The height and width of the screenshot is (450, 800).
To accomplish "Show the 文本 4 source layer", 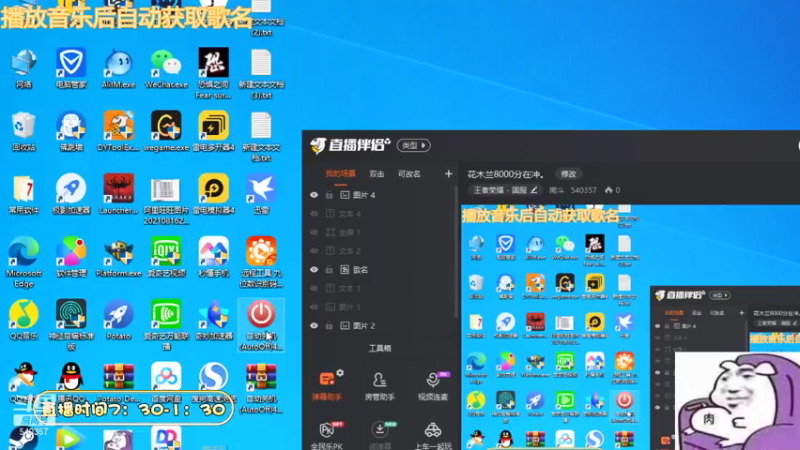I will click(x=314, y=214).
